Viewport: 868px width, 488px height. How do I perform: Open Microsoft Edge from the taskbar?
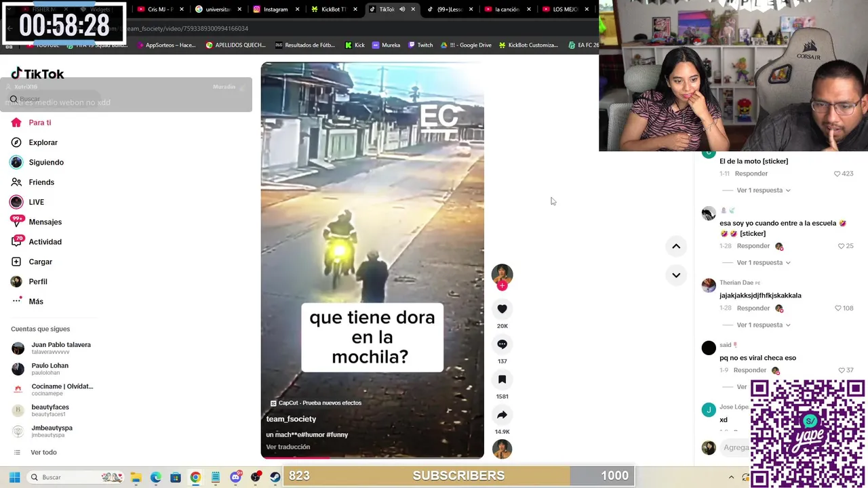click(x=155, y=477)
